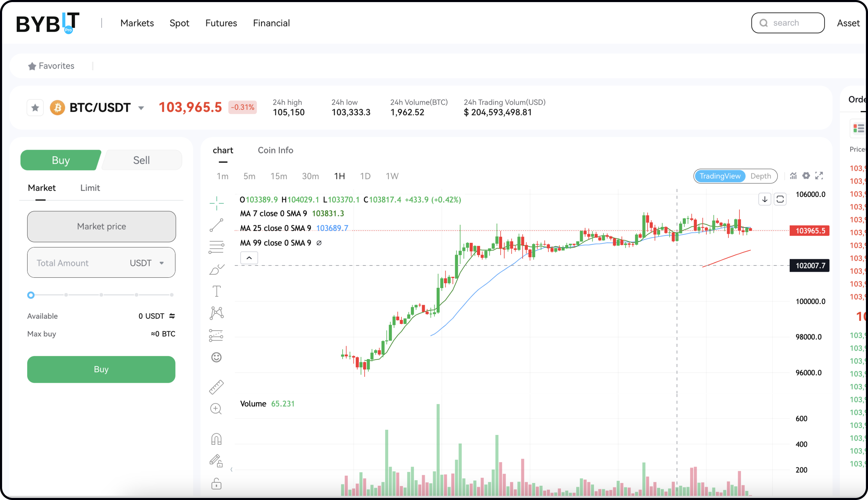Open the Spot menu
The width and height of the screenshot is (868, 500).
(179, 23)
